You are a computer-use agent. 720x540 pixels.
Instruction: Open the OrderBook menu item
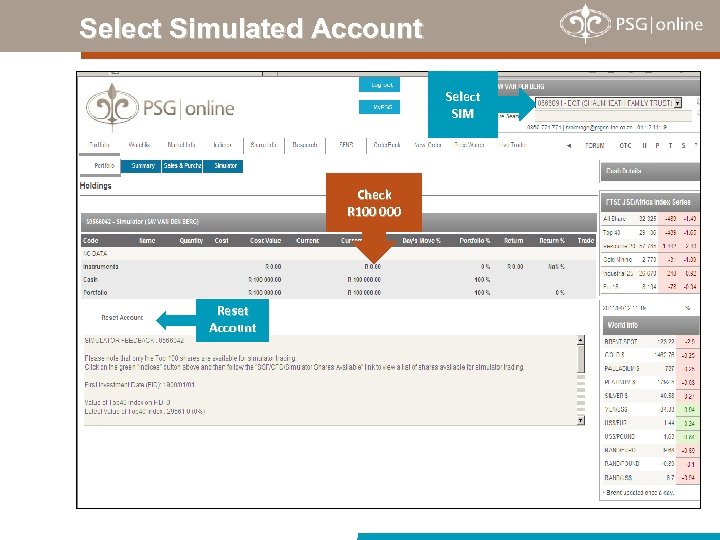(x=387, y=145)
